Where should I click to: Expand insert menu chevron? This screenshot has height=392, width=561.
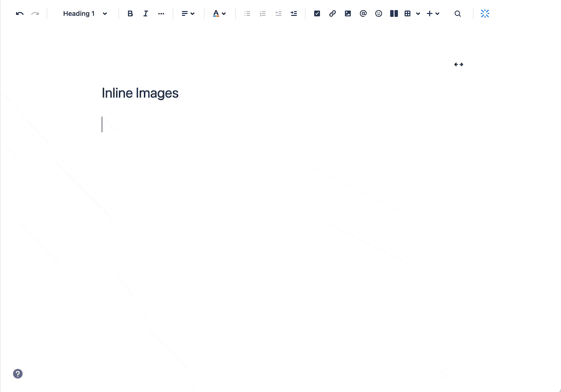(437, 13)
